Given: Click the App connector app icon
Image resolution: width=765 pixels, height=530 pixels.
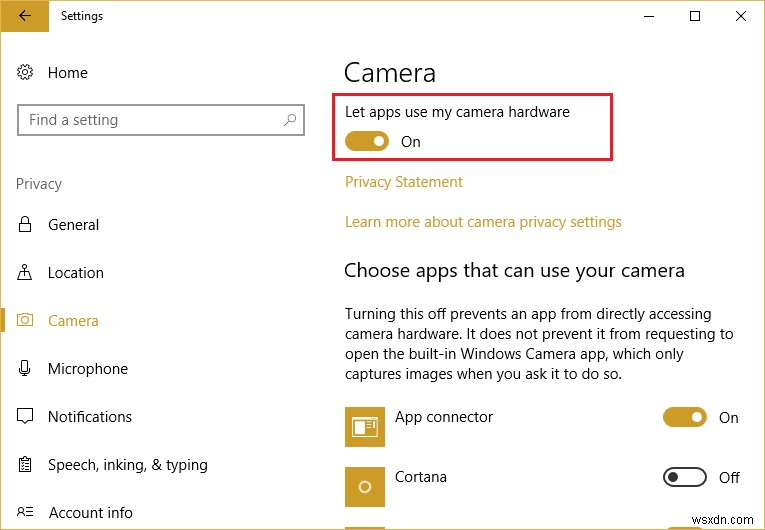Looking at the screenshot, I should click(364, 426).
